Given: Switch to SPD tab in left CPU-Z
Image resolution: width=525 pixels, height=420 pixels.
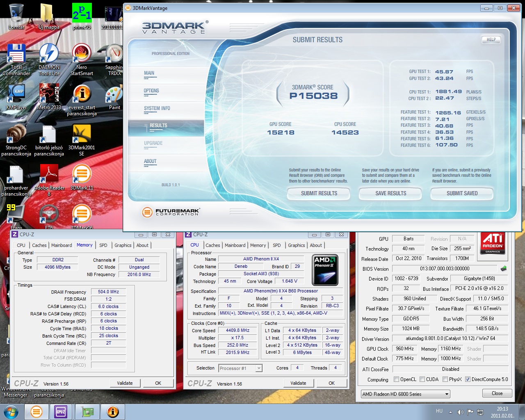Looking at the screenshot, I should click(103, 245).
